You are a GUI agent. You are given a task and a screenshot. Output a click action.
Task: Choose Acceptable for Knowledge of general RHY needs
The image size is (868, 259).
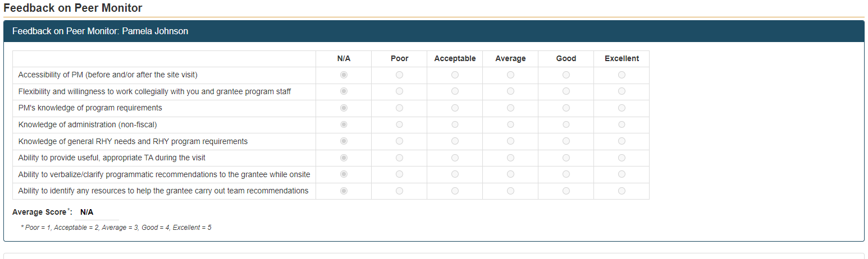point(455,141)
